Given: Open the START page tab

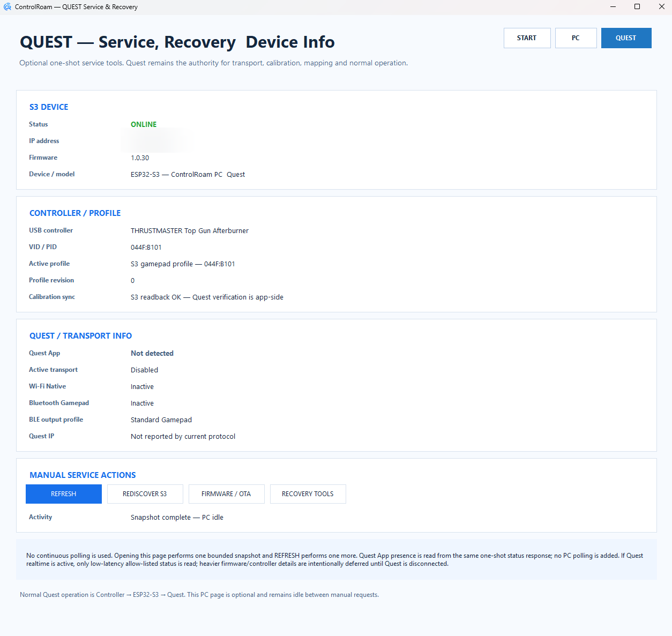Looking at the screenshot, I should [x=527, y=38].
